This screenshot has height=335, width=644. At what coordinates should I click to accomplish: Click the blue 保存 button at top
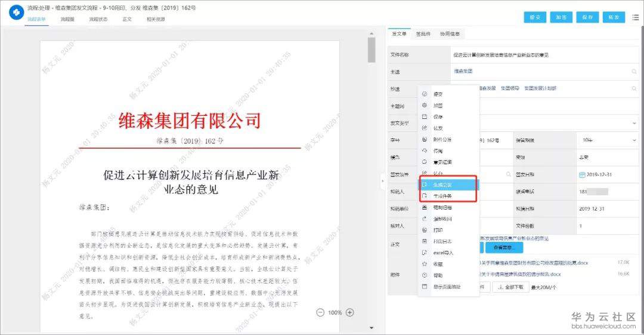click(587, 17)
